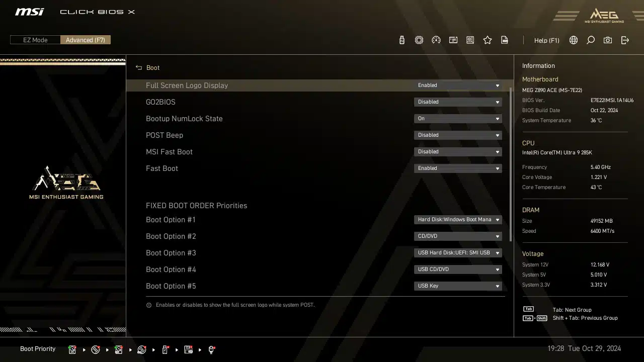
Task: Click the back arrow next to Boot
Action: [x=139, y=67]
